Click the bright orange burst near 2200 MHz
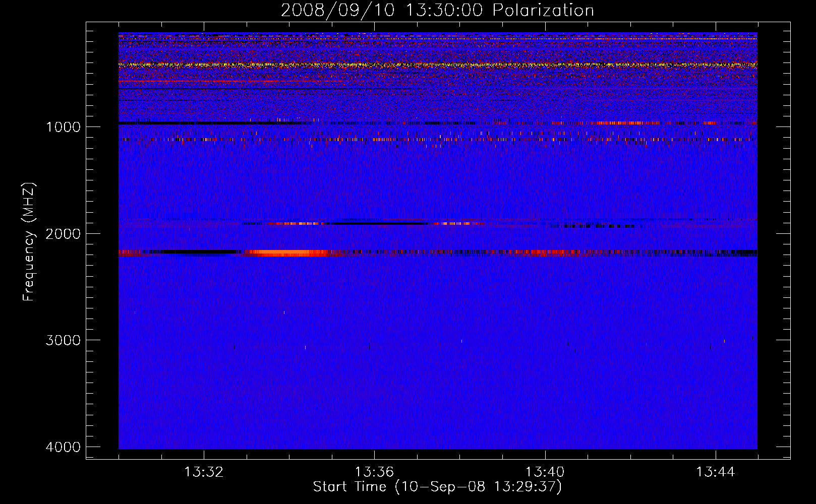Viewport: 816px width, 504px height. [287, 253]
